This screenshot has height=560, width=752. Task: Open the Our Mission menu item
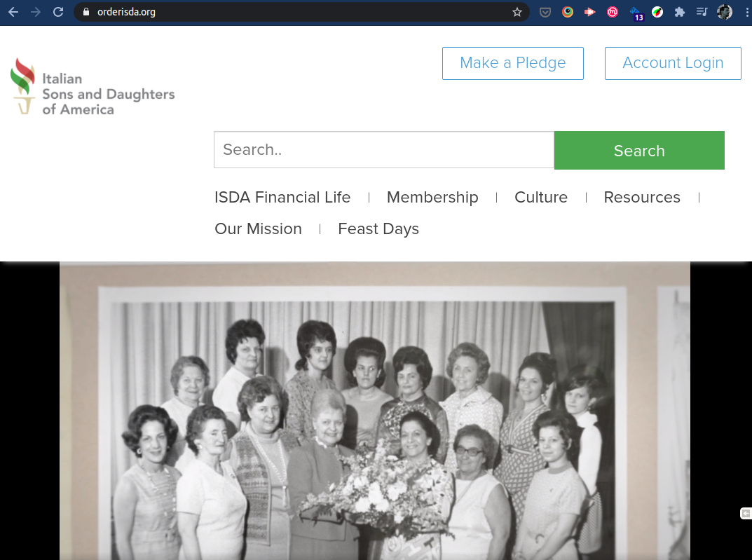point(258,228)
